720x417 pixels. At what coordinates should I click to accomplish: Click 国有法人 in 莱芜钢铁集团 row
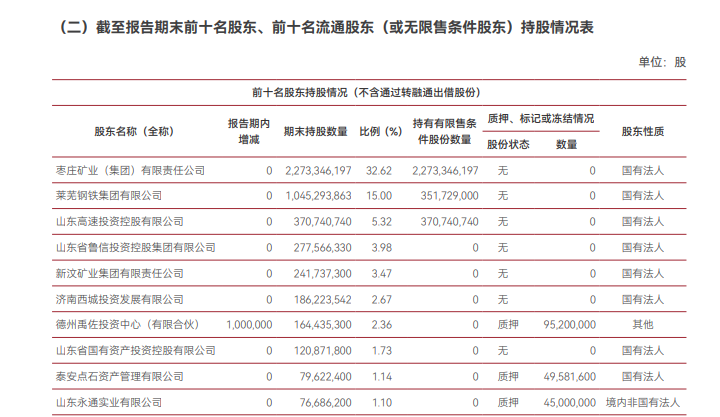coord(643,196)
